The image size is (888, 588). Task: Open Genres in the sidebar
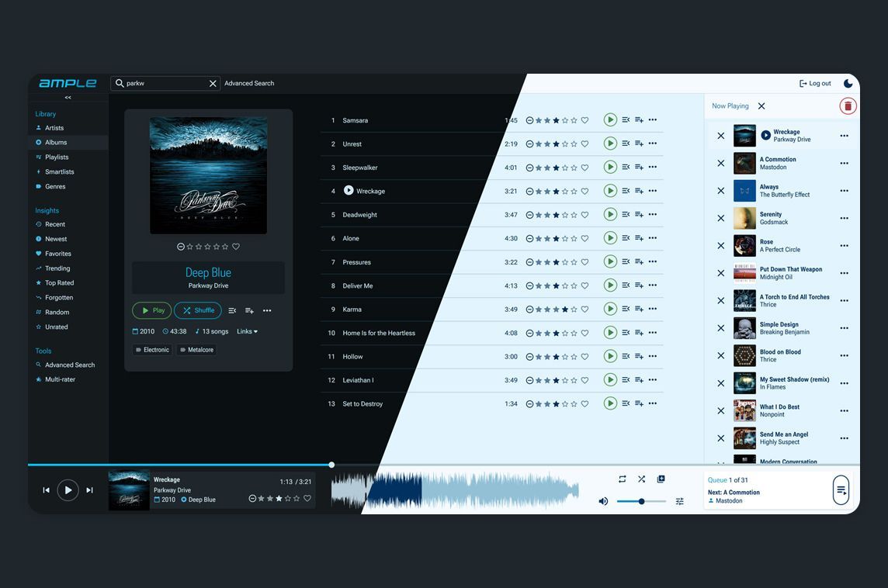click(55, 187)
